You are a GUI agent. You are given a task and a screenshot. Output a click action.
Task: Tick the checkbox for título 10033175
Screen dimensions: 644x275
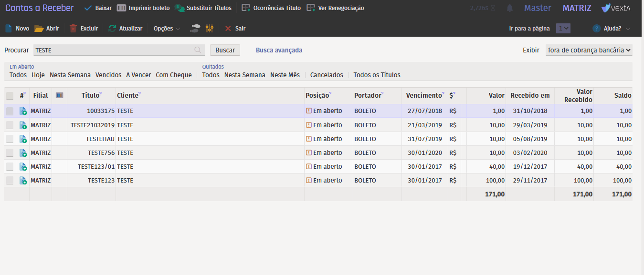click(10, 111)
